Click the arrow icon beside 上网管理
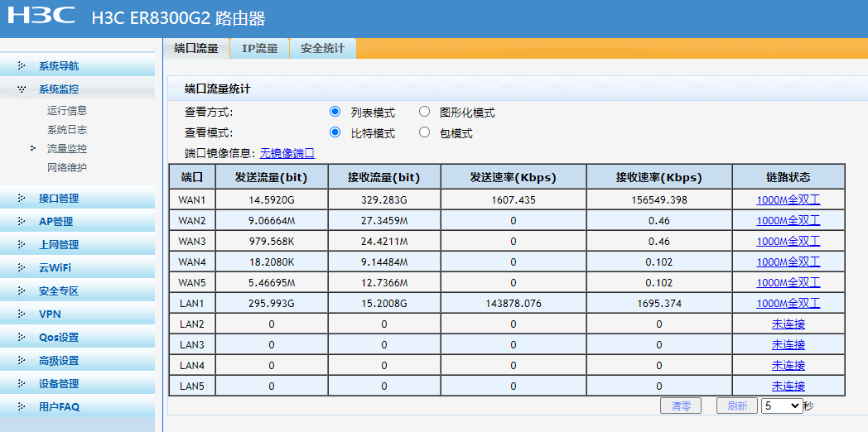This screenshot has height=432, width=868. click(x=22, y=245)
